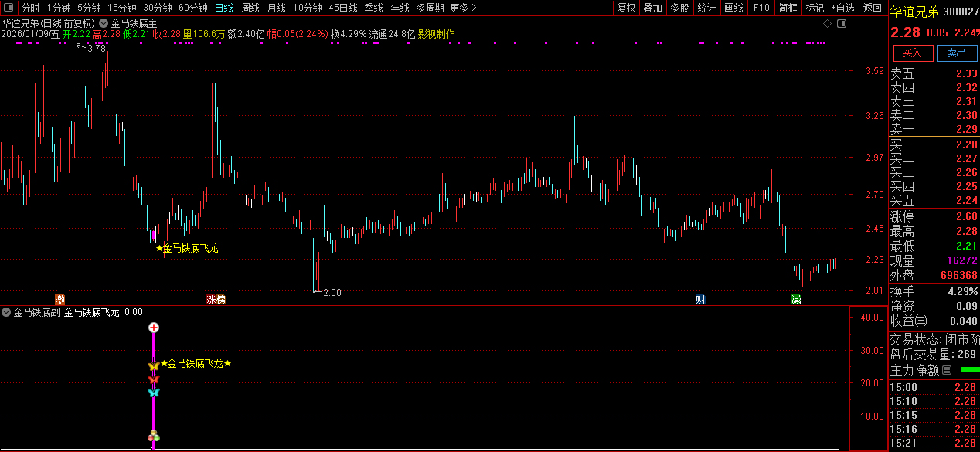
Task: Expand the 金马铁底主 indicator dropdown
Action: coord(104,23)
